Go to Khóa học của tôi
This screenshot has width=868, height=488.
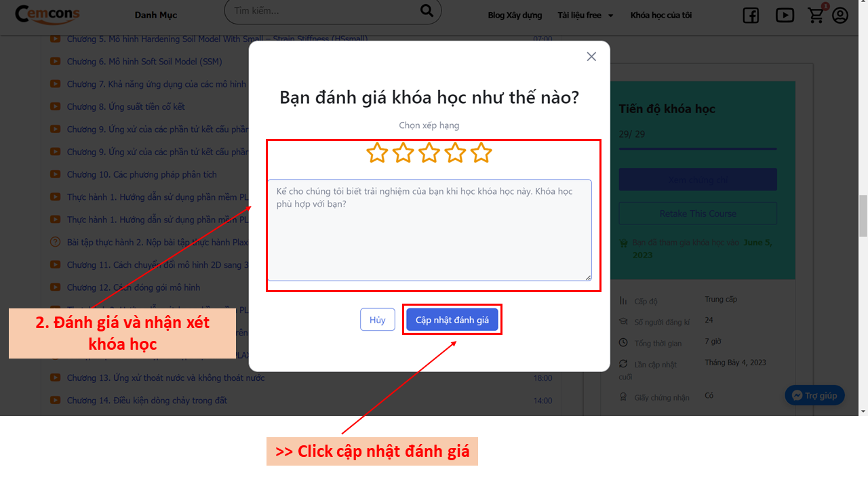(x=661, y=16)
